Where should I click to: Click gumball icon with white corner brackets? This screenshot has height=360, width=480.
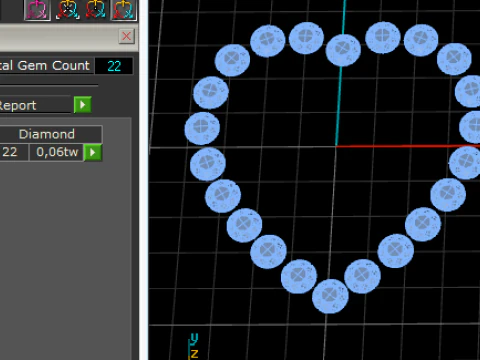[x=68, y=10]
